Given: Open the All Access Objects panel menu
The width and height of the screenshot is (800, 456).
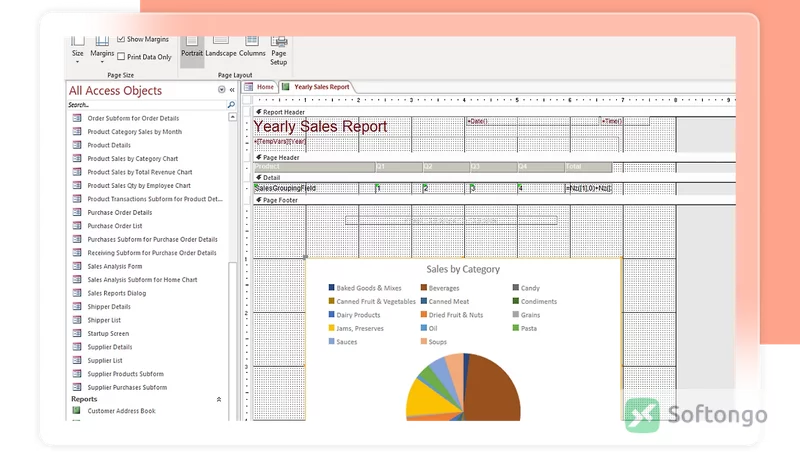Looking at the screenshot, I should coord(221,90).
